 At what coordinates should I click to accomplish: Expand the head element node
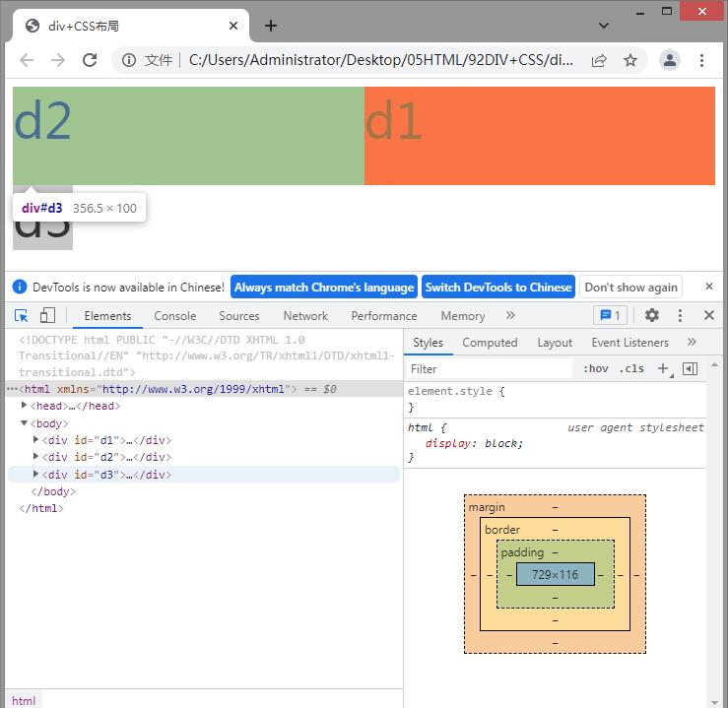(x=25, y=406)
